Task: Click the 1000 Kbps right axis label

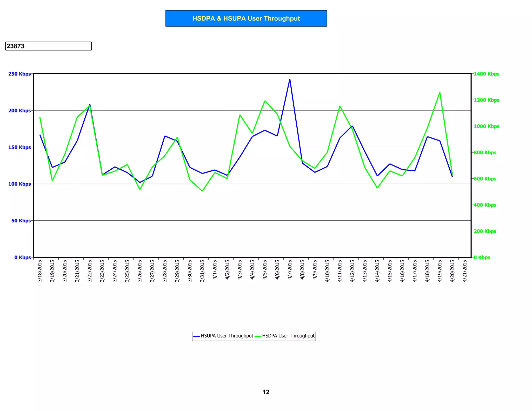Action: click(x=486, y=126)
